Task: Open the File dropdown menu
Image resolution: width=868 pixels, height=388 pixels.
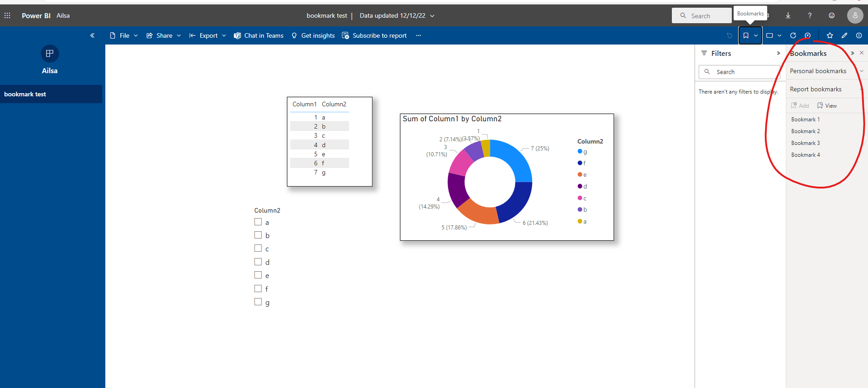Action: pyautogui.click(x=124, y=35)
